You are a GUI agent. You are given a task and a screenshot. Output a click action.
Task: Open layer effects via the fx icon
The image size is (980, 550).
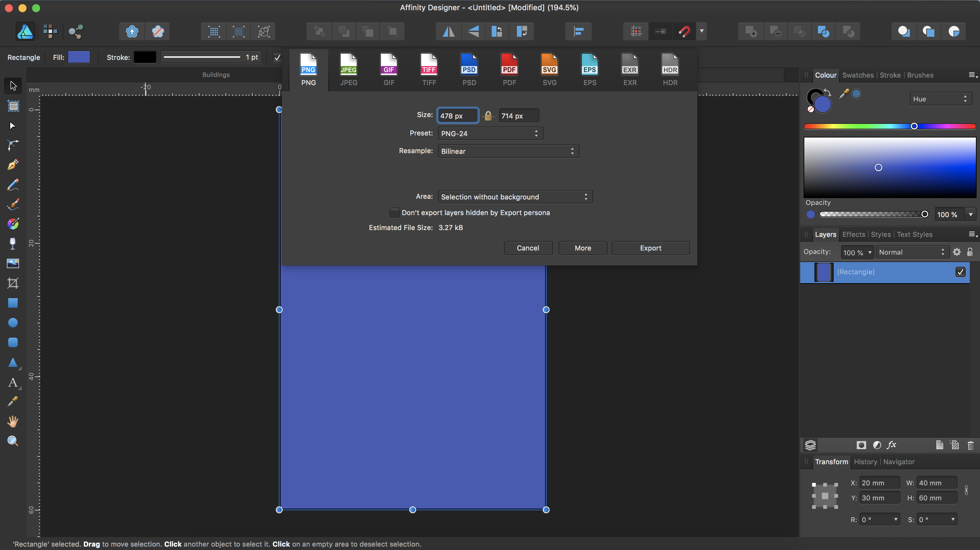[891, 444]
